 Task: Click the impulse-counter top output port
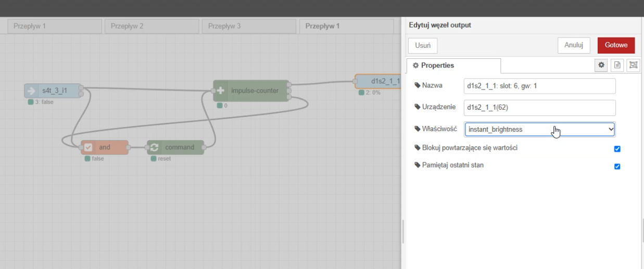click(289, 84)
